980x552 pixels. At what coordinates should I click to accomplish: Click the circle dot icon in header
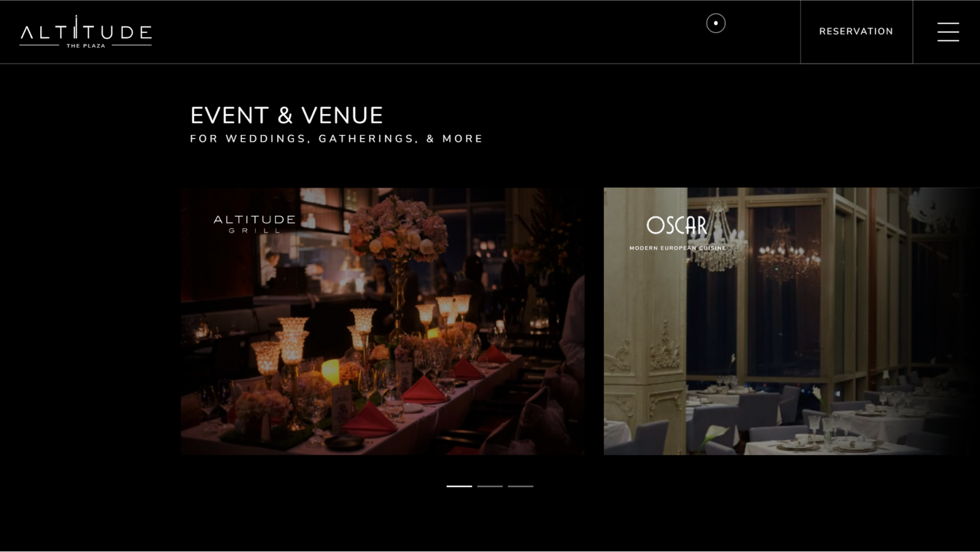click(715, 23)
